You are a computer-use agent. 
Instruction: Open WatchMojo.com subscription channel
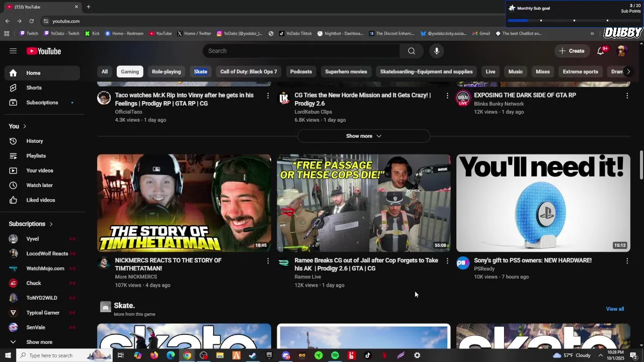pyautogui.click(x=42, y=268)
